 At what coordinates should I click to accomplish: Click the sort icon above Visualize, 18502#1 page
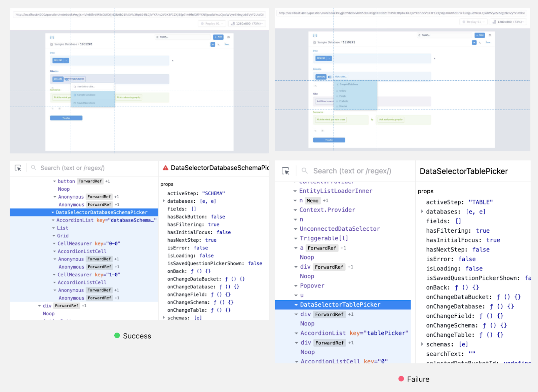click(315, 130)
